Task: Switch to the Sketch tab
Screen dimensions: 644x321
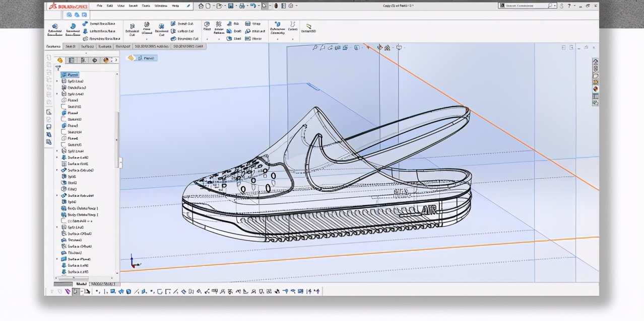Action: point(70,46)
